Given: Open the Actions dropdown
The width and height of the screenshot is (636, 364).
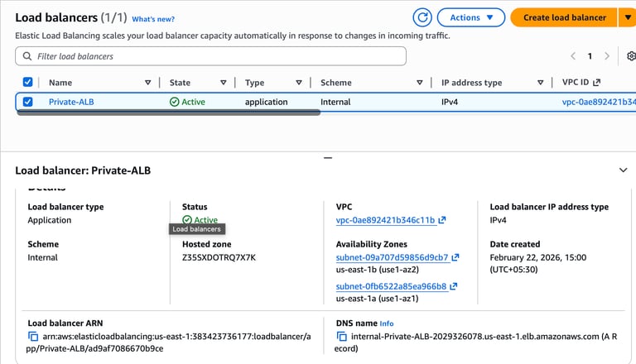Looking at the screenshot, I should [x=470, y=17].
